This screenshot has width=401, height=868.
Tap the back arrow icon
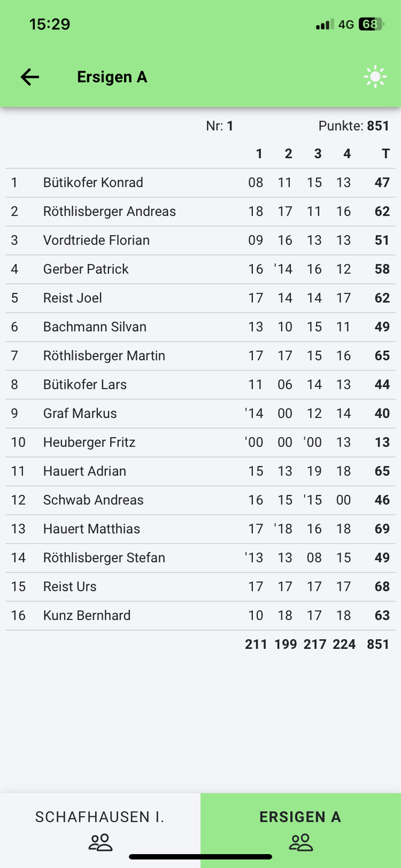coord(30,77)
